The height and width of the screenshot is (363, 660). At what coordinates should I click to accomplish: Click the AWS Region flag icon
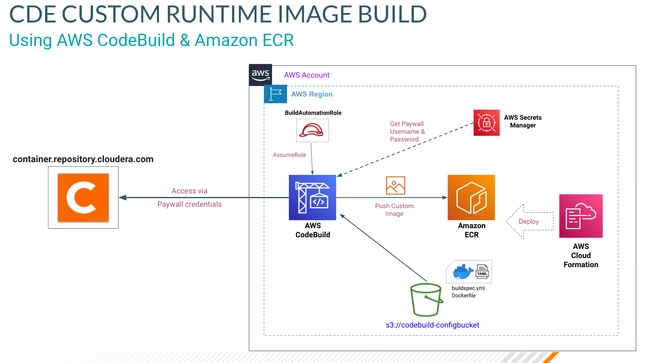pyautogui.click(x=275, y=94)
